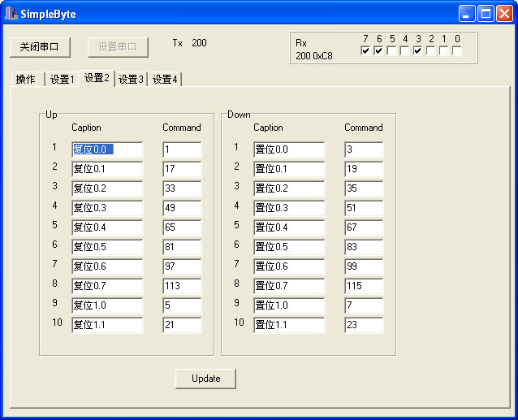
Task: Click Up command field with value 81
Action: point(182,247)
